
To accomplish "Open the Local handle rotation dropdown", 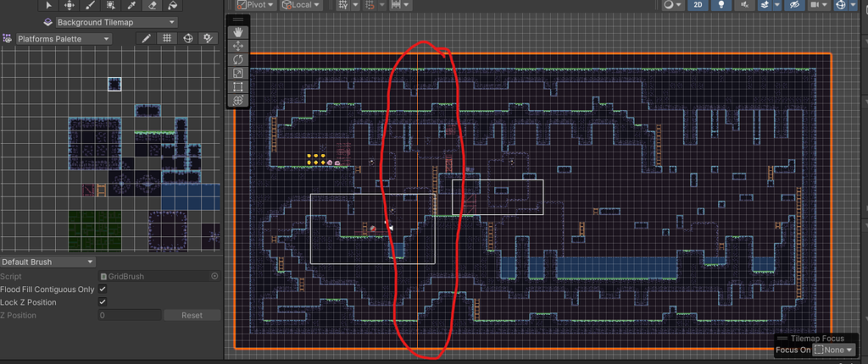I will click(x=301, y=4).
